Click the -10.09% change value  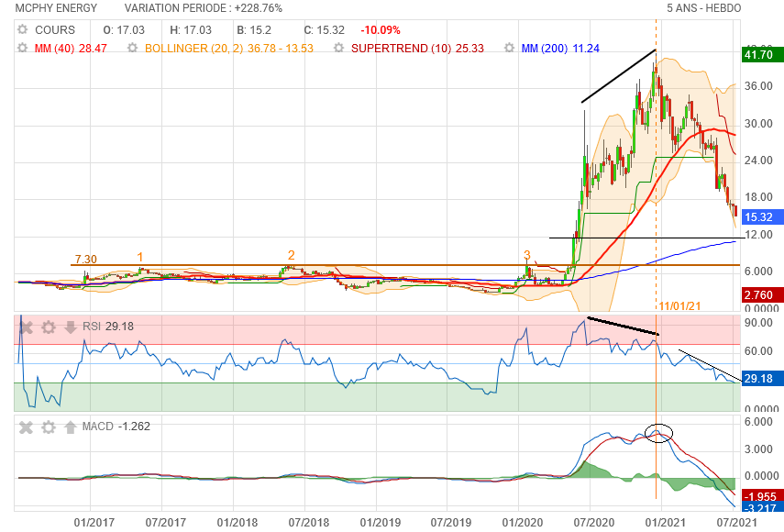pyautogui.click(x=381, y=30)
